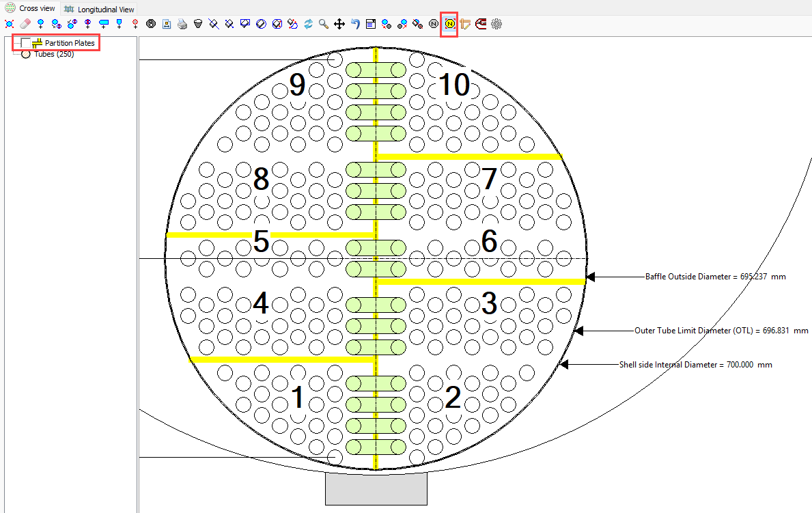Click the blue refresh arrows icon
This screenshot has height=513, width=812.
pyautogui.click(x=308, y=24)
